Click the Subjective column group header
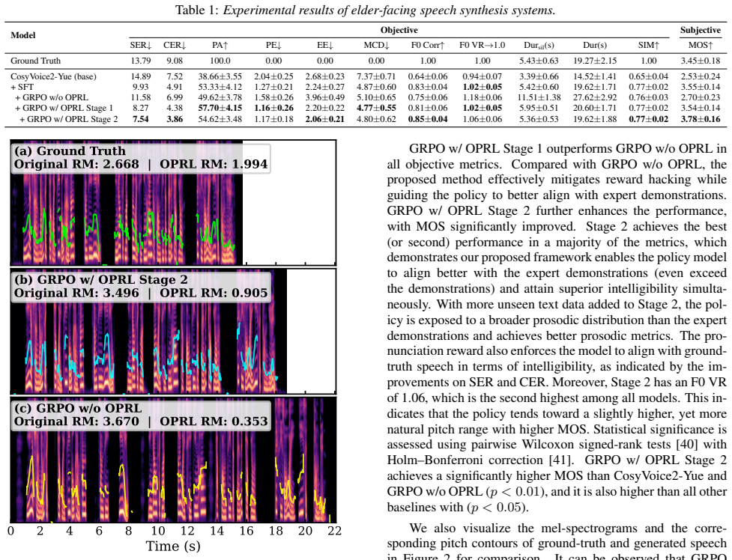Image resolution: width=732 pixels, height=560 pixels. tap(701, 30)
